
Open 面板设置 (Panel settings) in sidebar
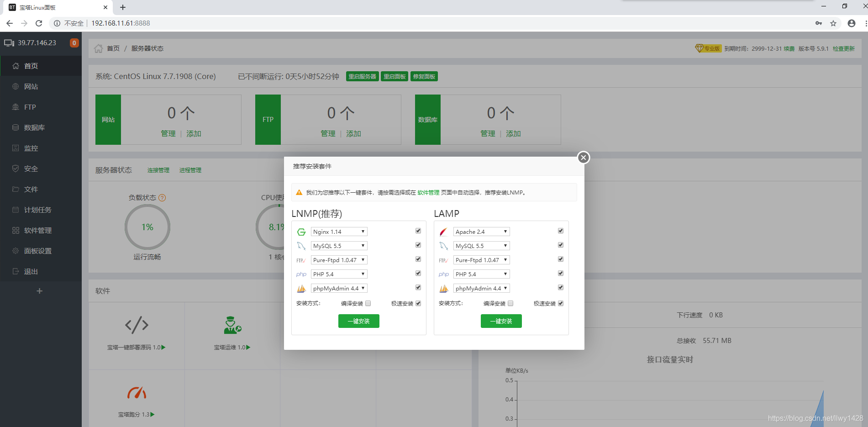pyautogui.click(x=41, y=251)
